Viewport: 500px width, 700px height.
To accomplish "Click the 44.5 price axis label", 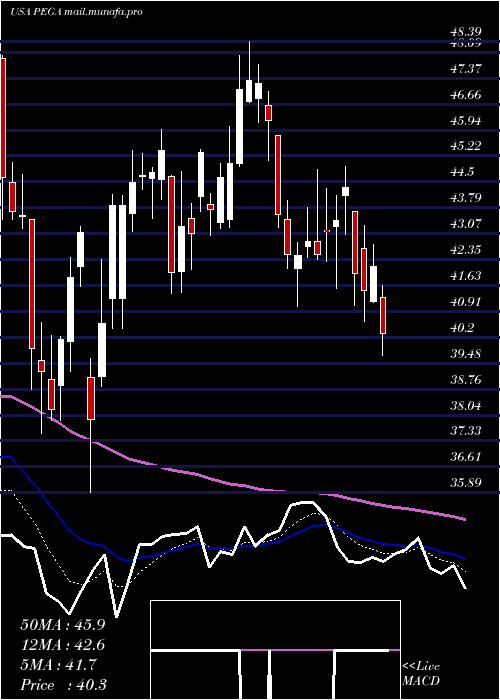I will pos(462,172).
